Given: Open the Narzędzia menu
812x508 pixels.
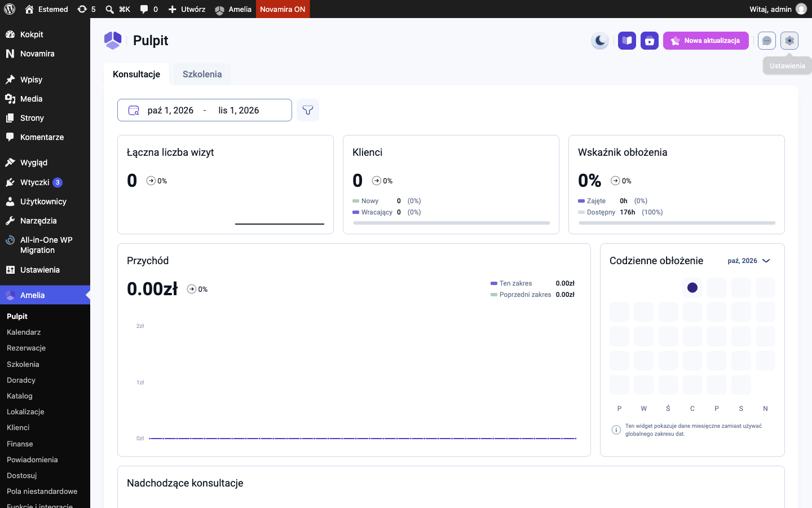Looking at the screenshot, I should (45, 221).
